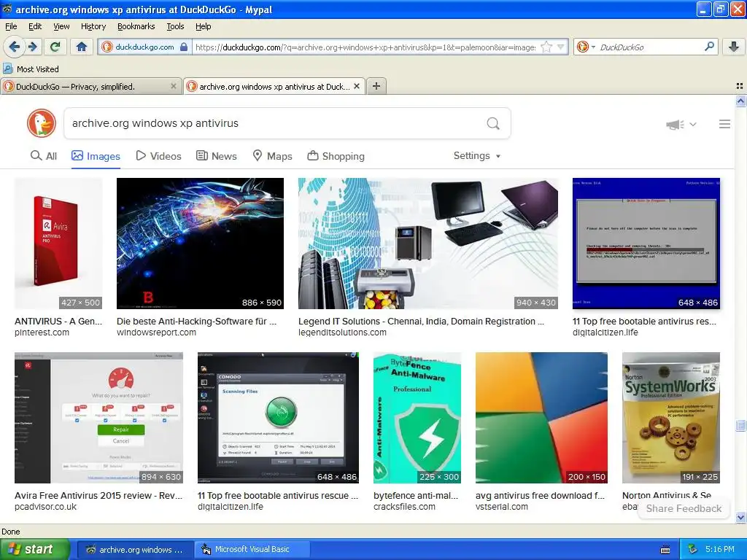Image resolution: width=747 pixels, height=560 pixels.
Task: Open the Legend IT Solutions image thumbnail
Action: (427, 244)
